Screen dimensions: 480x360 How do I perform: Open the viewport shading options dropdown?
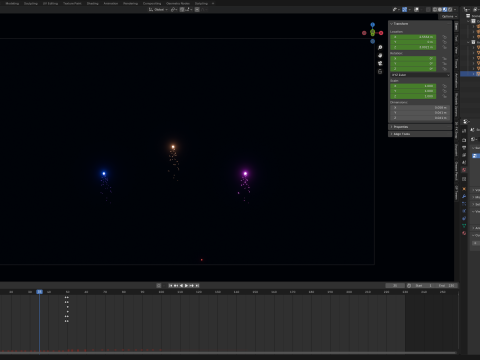pyautogui.click(x=455, y=9)
